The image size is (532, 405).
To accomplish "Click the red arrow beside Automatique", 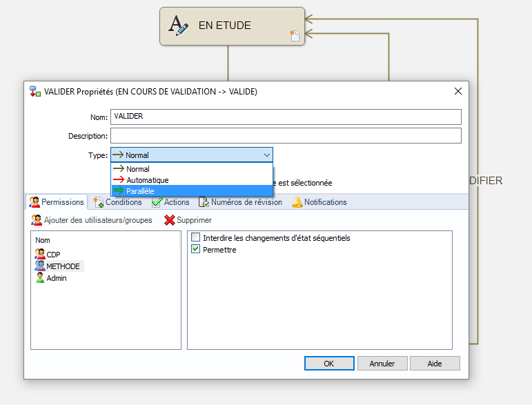I will point(119,180).
